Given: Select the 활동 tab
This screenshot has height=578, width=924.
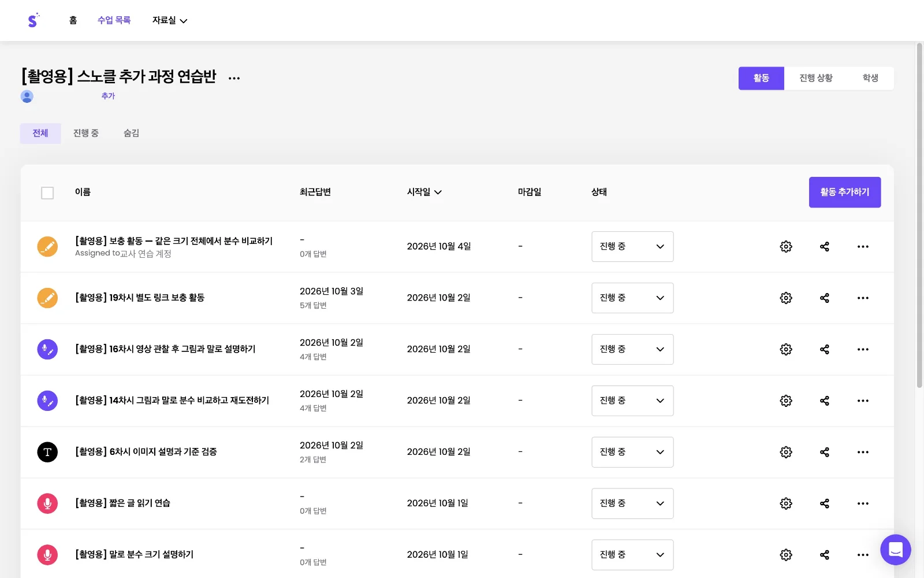Looking at the screenshot, I should (x=761, y=78).
